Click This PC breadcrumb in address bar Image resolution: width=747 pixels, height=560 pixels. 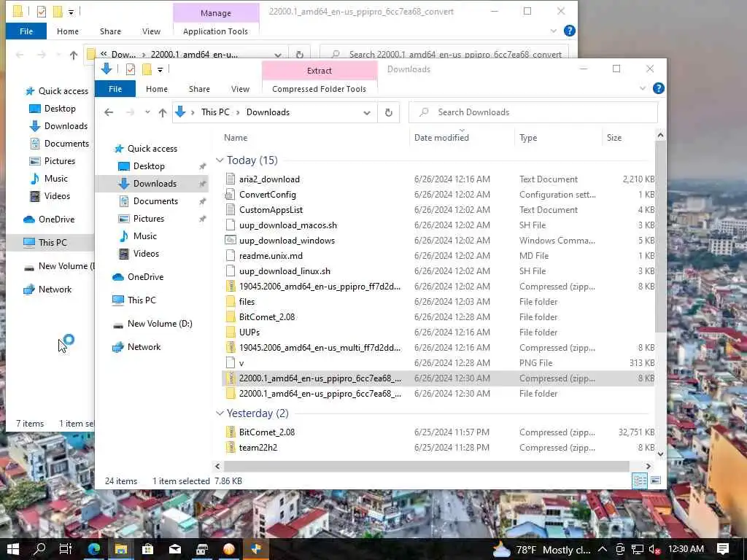tap(215, 112)
